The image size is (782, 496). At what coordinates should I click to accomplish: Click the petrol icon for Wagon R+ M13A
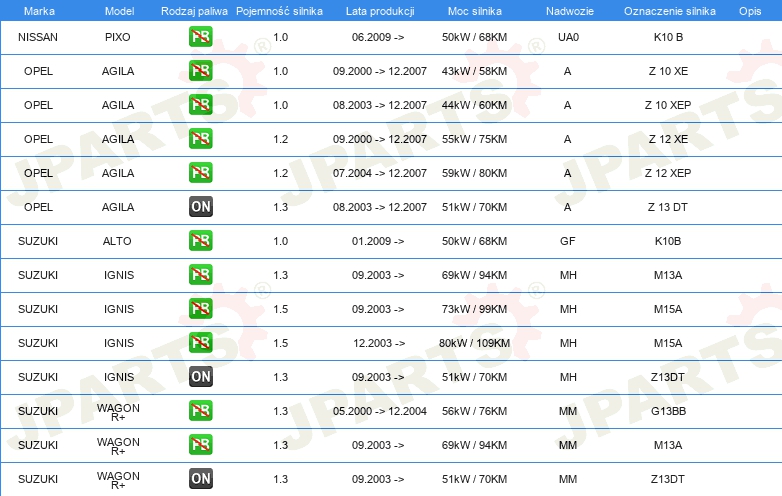pos(200,445)
